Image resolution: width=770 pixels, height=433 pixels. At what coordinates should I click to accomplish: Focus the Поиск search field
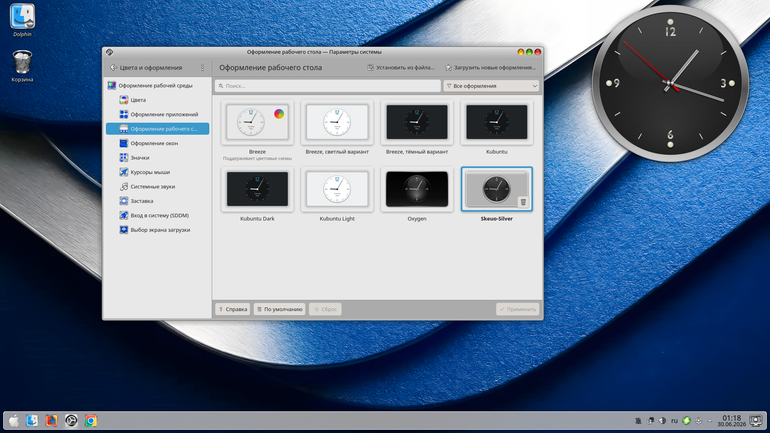(x=328, y=86)
